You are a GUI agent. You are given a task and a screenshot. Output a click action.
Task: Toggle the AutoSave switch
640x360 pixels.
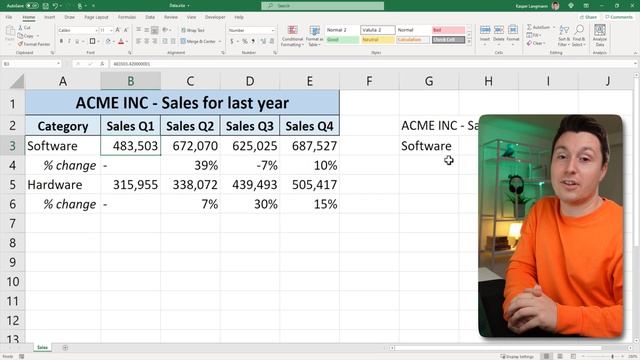point(32,6)
